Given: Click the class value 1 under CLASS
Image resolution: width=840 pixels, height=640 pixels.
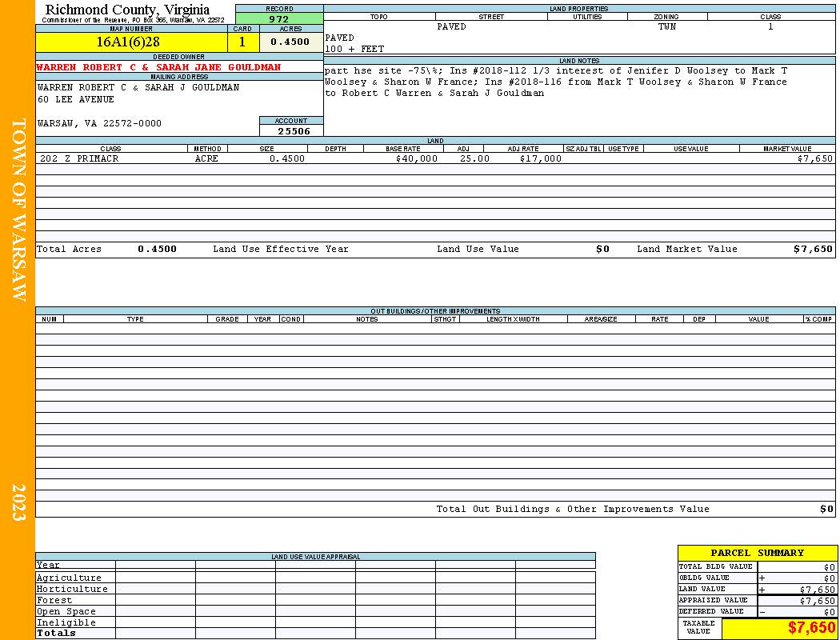Looking at the screenshot, I should pos(770,26).
